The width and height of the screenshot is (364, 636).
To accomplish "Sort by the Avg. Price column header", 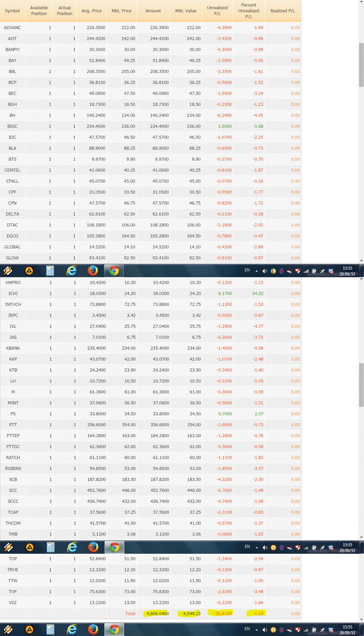I will tap(91, 11).
